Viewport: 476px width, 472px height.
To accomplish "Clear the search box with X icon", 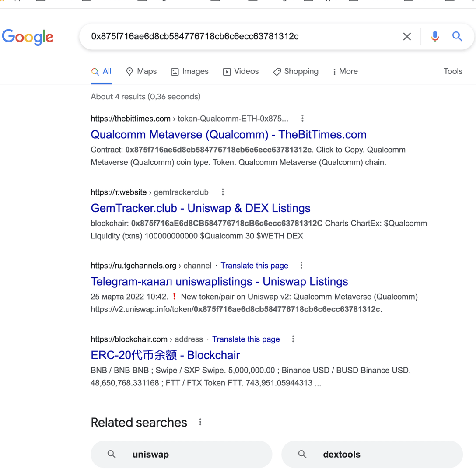I will (x=407, y=37).
